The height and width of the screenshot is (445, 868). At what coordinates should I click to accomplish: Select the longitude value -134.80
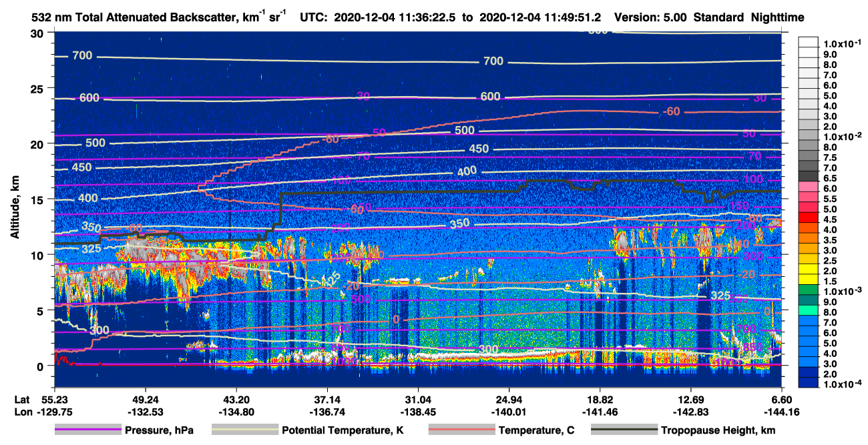click(x=236, y=412)
